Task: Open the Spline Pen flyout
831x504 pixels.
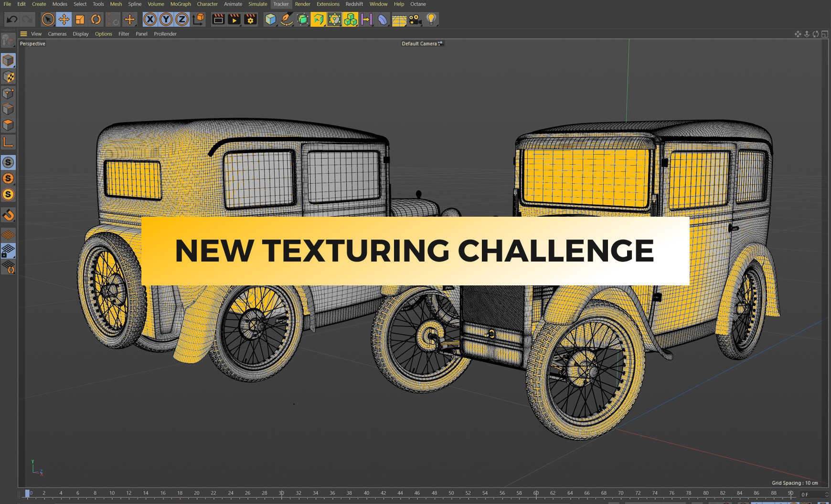Action: tap(287, 20)
